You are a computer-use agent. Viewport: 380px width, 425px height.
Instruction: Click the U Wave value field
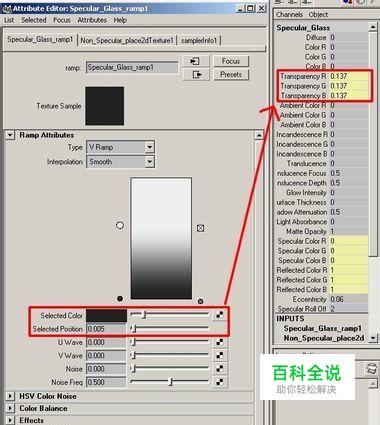(x=106, y=342)
